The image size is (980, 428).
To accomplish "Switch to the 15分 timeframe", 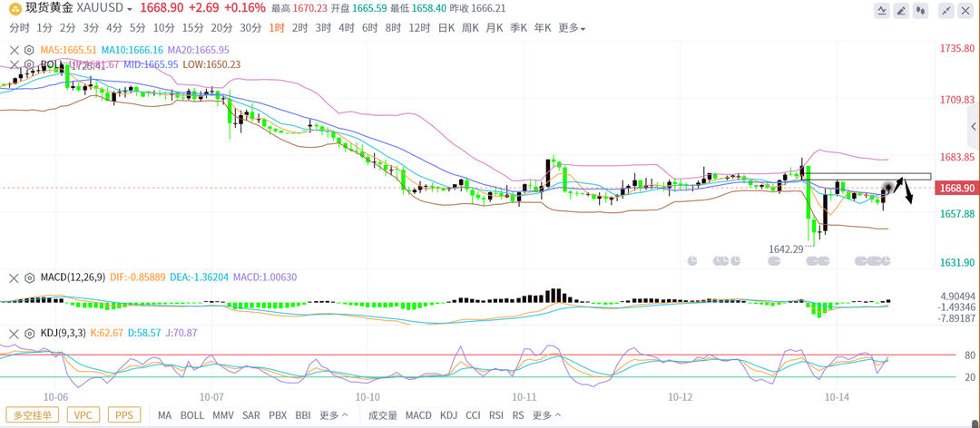I will (x=192, y=28).
